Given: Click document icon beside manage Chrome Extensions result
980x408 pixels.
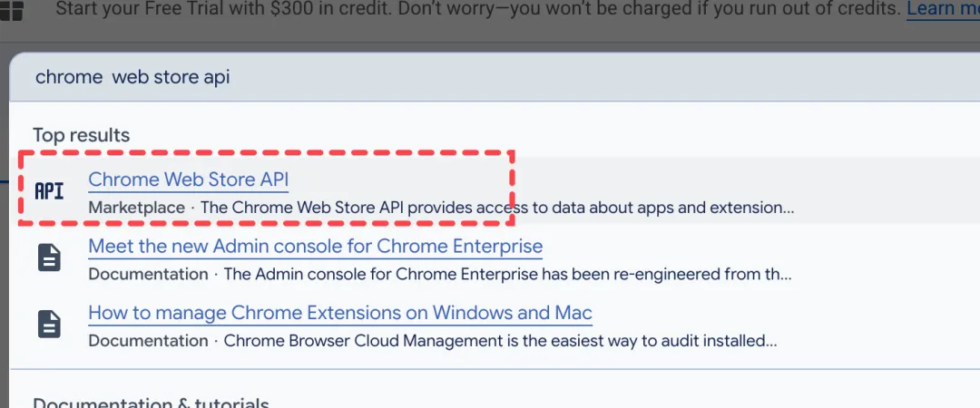Looking at the screenshot, I should point(49,324).
